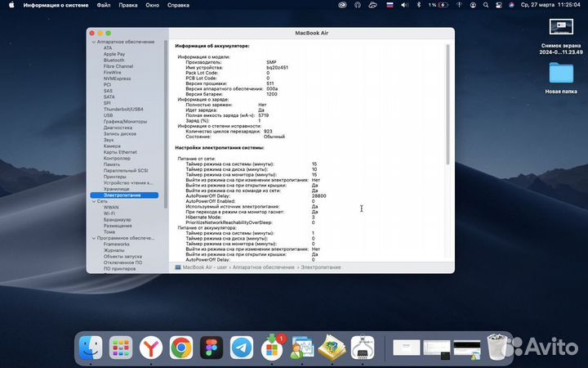Select Камера in the sidebar
The height and width of the screenshot is (368, 588).
(112, 146)
